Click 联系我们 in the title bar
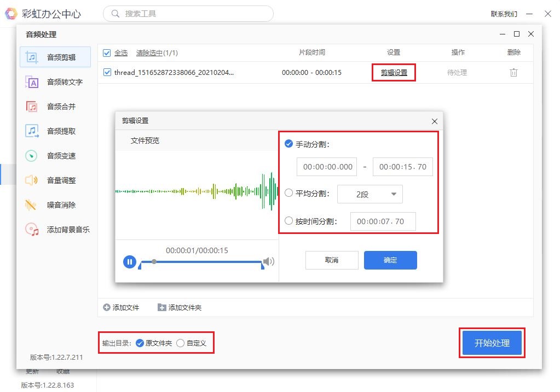Viewport: 560px width, 392px height. point(504,14)
